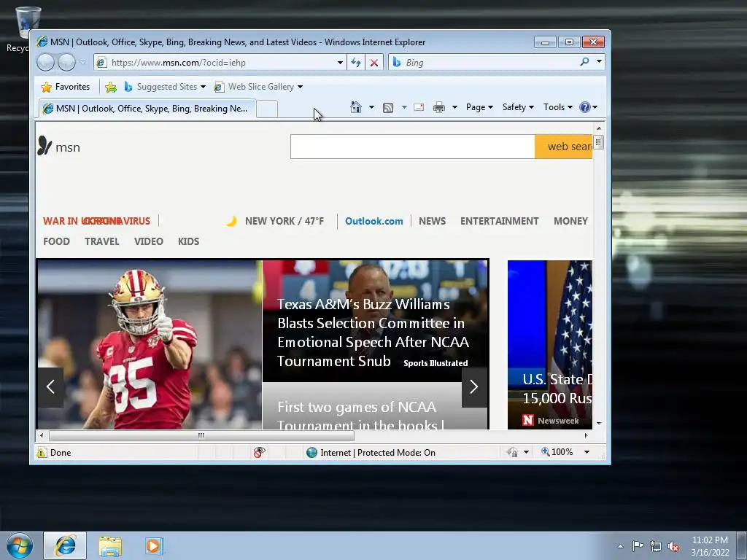Open Web Slice Gallery dropdown
This screenshot has height=560, width=747.
click(258, 87)
